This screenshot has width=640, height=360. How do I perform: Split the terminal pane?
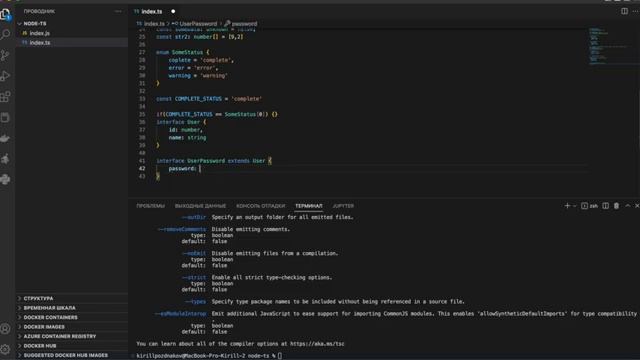pyautogui.click(x=606, y=206)
